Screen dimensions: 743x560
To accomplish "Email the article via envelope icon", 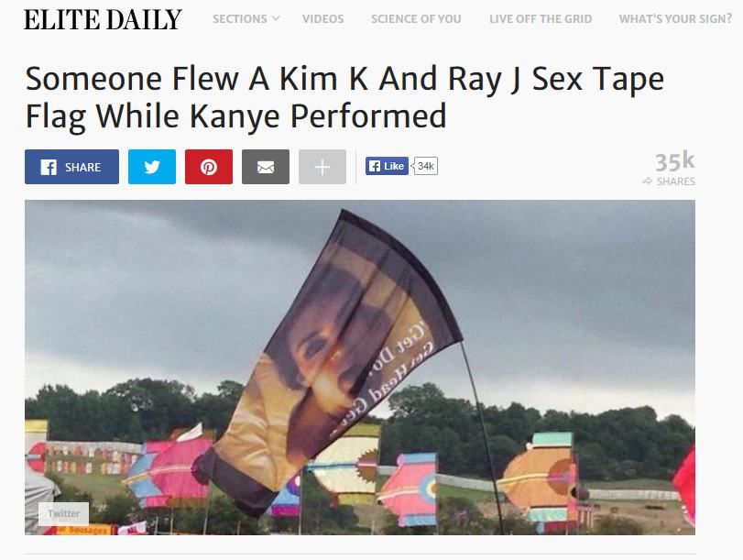I will pyautogui.click(x=266, y=167).
